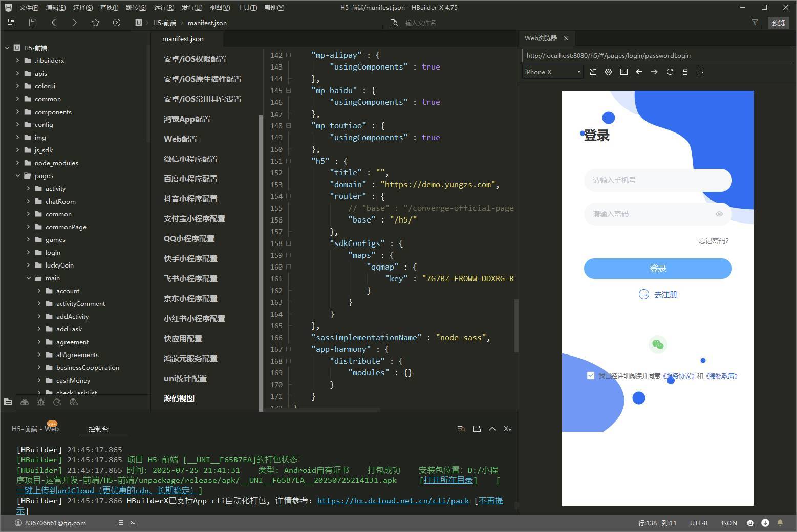Screen dimensions: 797x532
Task: Save the file with the floppy disk icon
Action: click(33, 23)
